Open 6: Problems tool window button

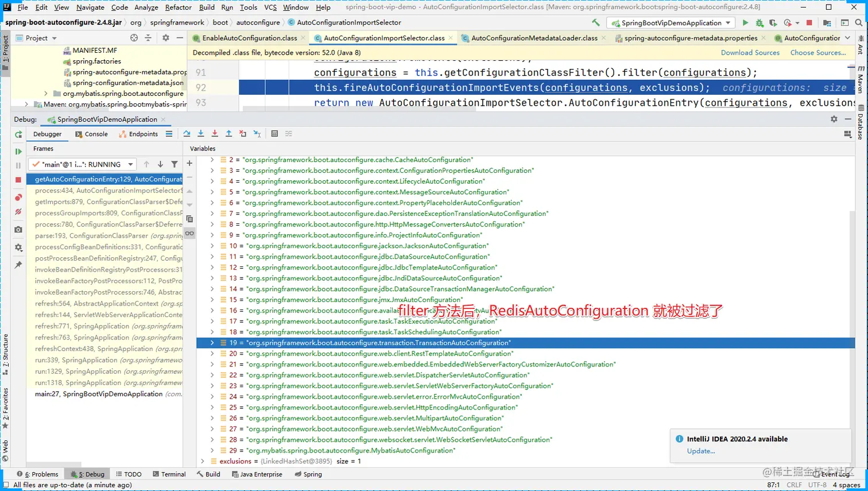[37, 474]
